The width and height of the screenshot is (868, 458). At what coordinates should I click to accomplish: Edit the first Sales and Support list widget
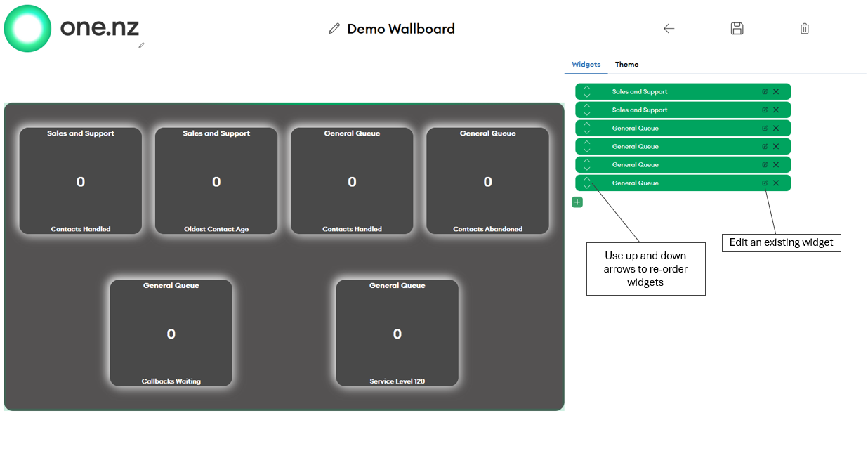pos(765,92)
